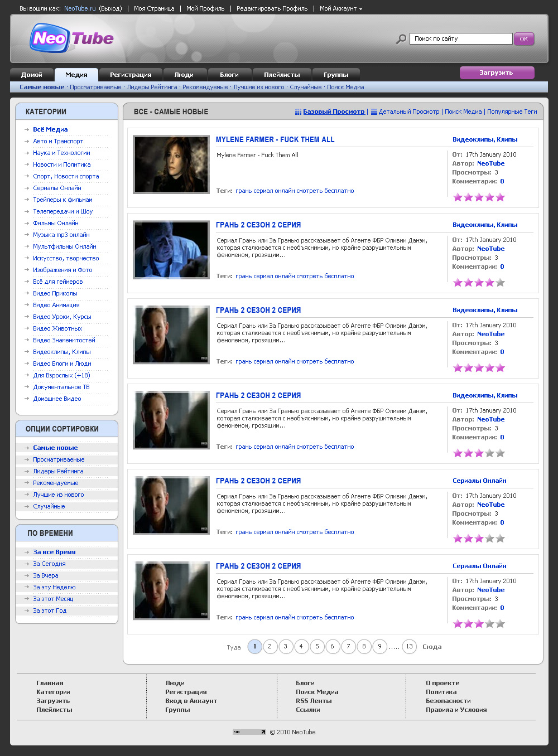Select Фильмы Онлайн category

tap(56, 223)
